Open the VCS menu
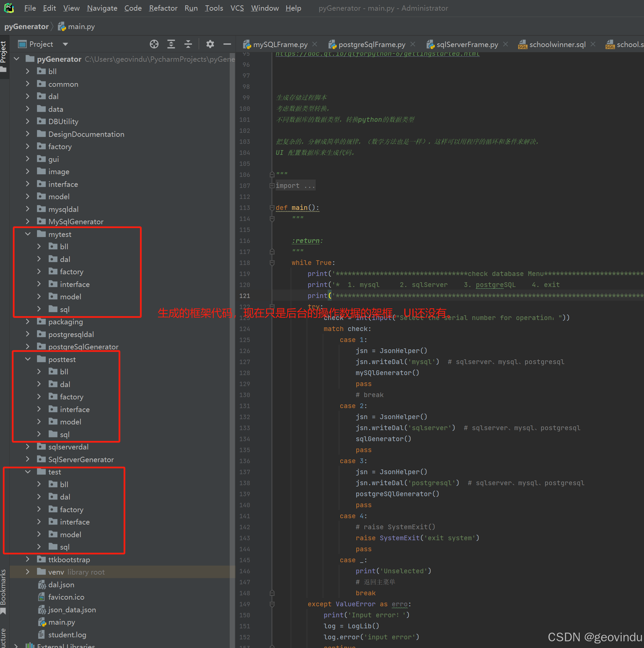The image size is (644, 648). (237, 8)
